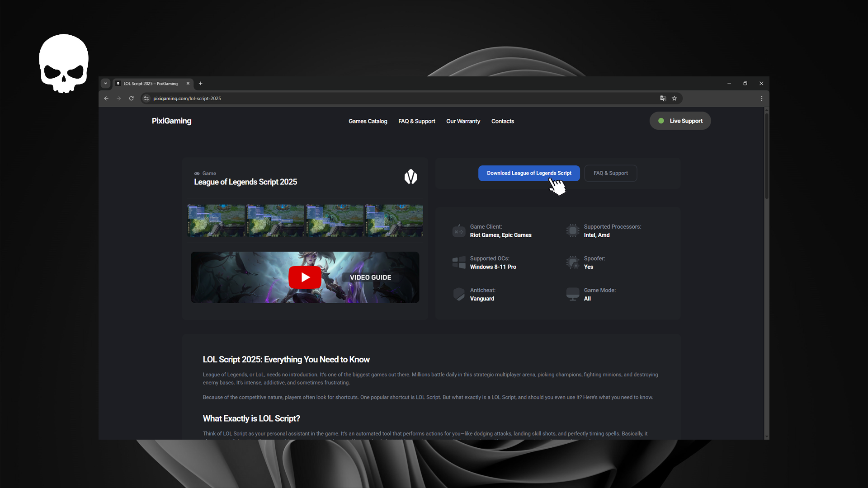Click the LOL Script 2025: Everything You Need heading
The width and height of the screenshot is (868, 488).
(x=286, y=360)
